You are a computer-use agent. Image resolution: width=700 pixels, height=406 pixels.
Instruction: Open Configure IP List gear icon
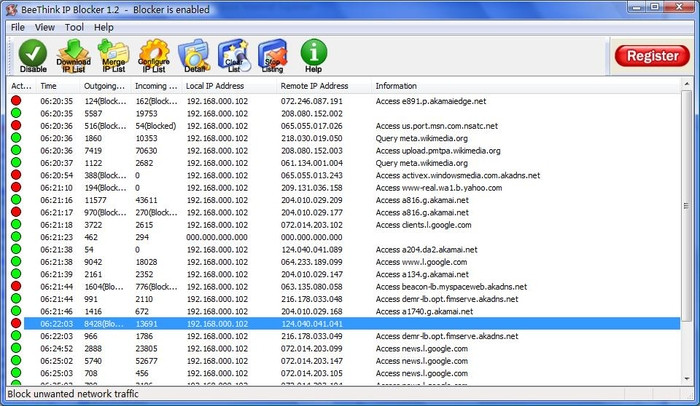pyautogui.click(x=154, y=56)
